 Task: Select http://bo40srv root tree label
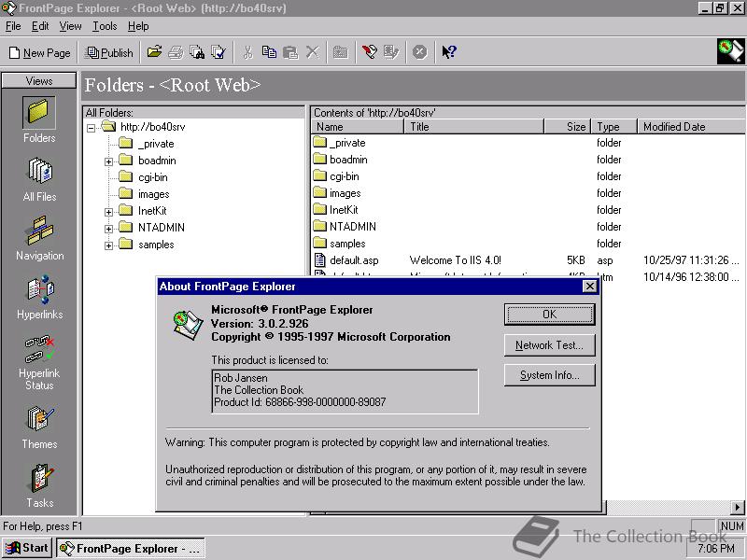152,127
